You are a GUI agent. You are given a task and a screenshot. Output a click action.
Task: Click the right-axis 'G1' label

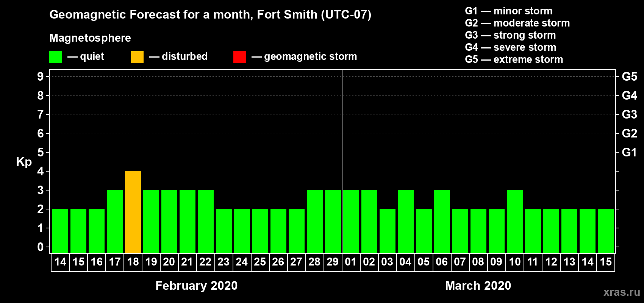tap(629, 152)
